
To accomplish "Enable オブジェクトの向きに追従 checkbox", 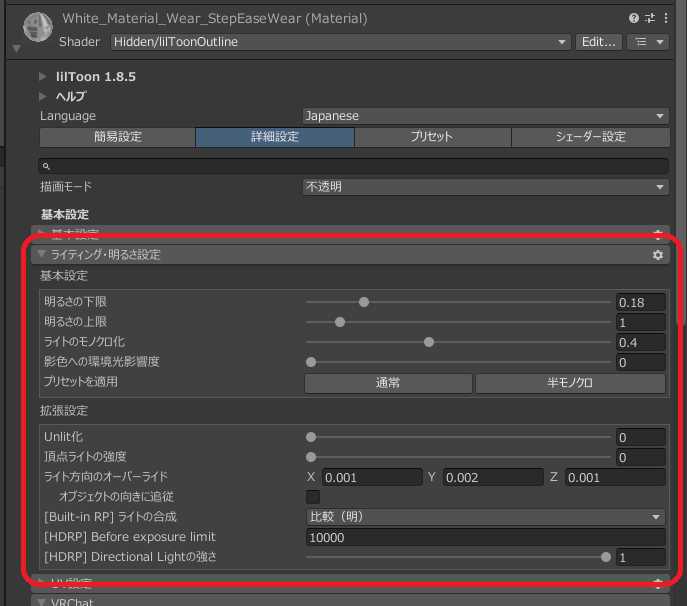I will (x=313, y=497).
